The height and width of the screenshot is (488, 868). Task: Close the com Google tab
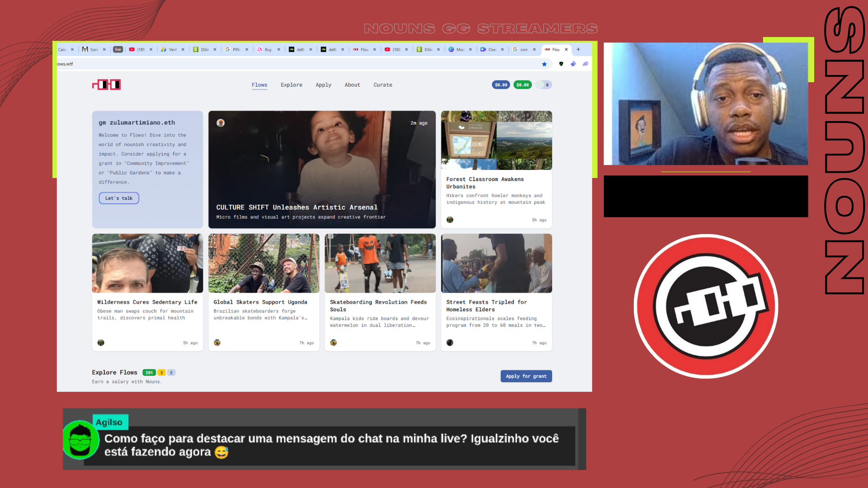[534, 50]
